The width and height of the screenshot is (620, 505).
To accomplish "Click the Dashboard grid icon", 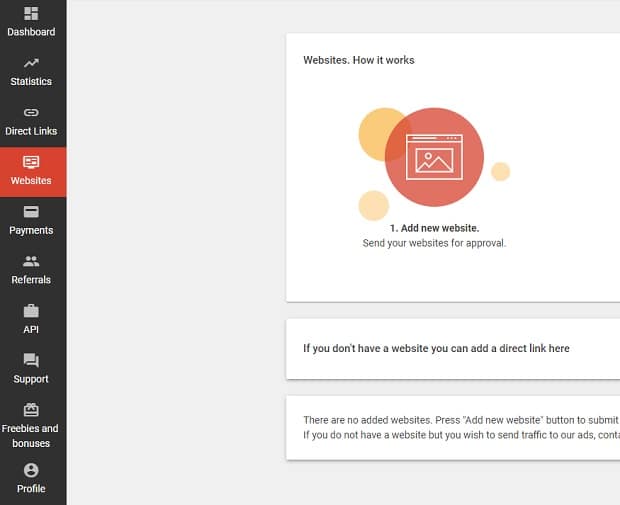I will pyautogui.click(x=31, y=13).
